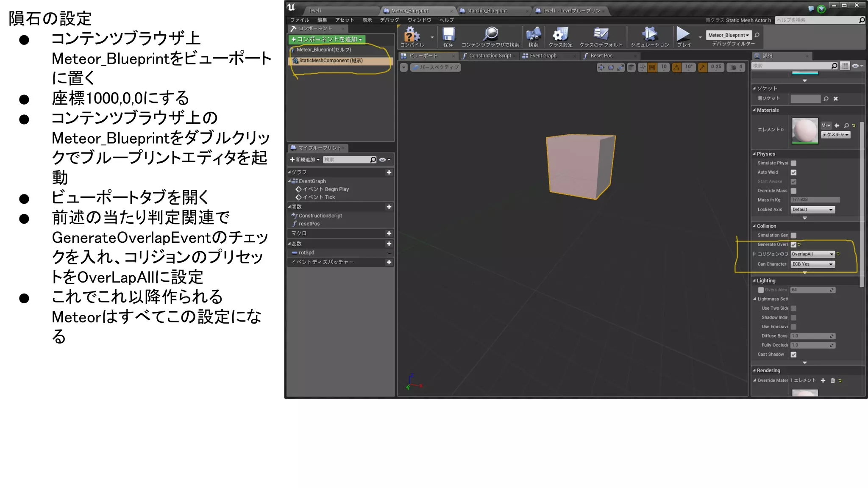
Task: Add new macro (マクロ) with plus icon
Action: click(389, 233)
